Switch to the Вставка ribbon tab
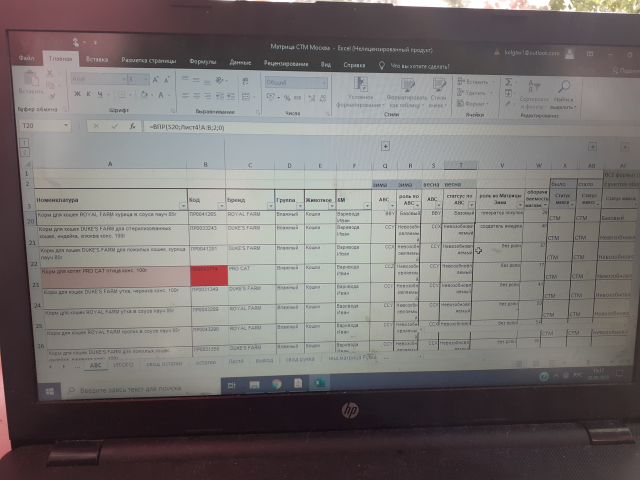Screen dimensions: 640x480 click(x=97, y=60)
